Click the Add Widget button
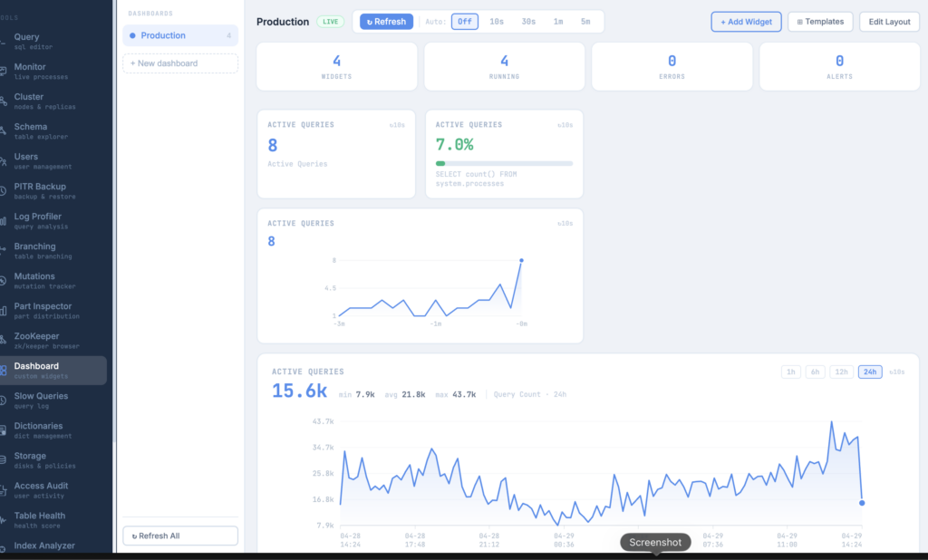Viewport: 928px width, 560px height. pos(746,22)
